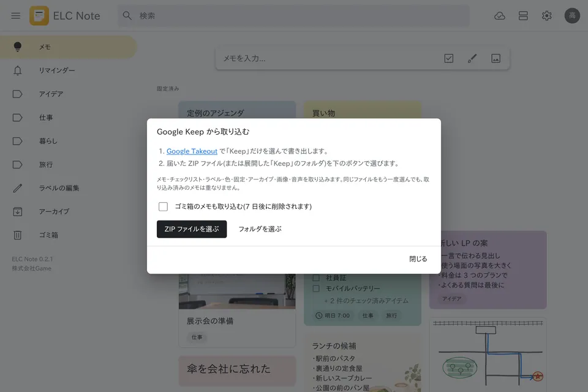
Task: Open アーカイブ in the sidebar
Action: [68, 211]
